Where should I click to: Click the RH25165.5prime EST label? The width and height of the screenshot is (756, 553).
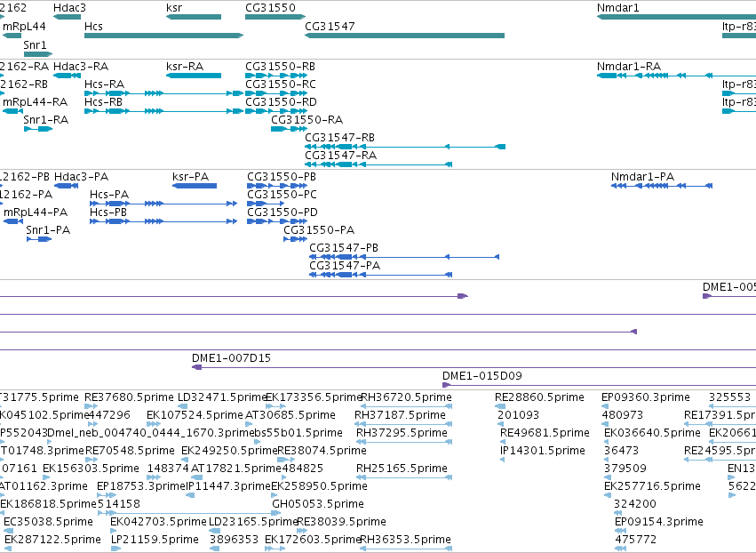[402, 469]
